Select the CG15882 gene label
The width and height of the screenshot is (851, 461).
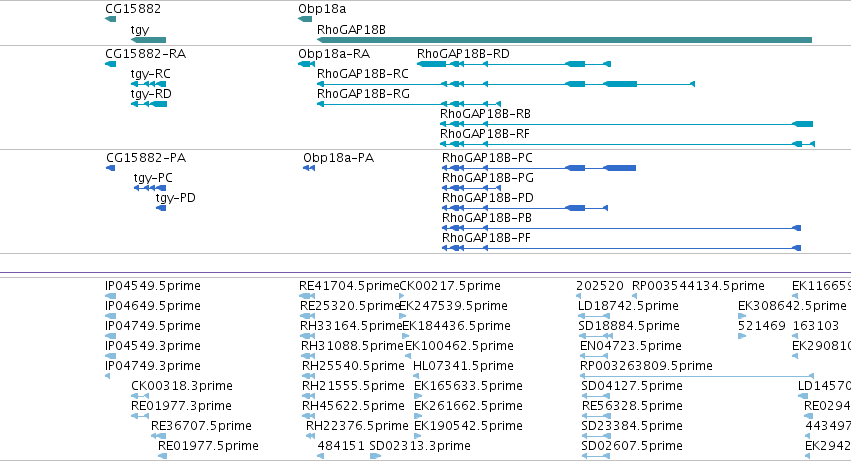(133, 9)
